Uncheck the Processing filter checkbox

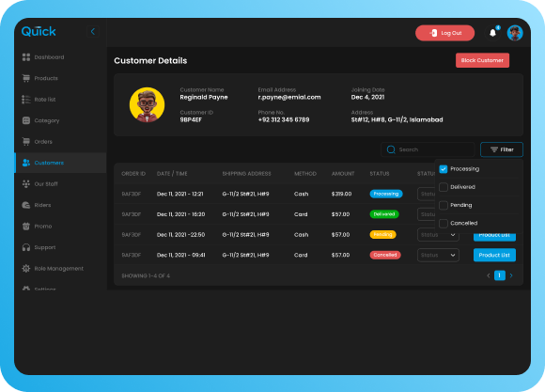pyautogui.click(x=444, y=169)
